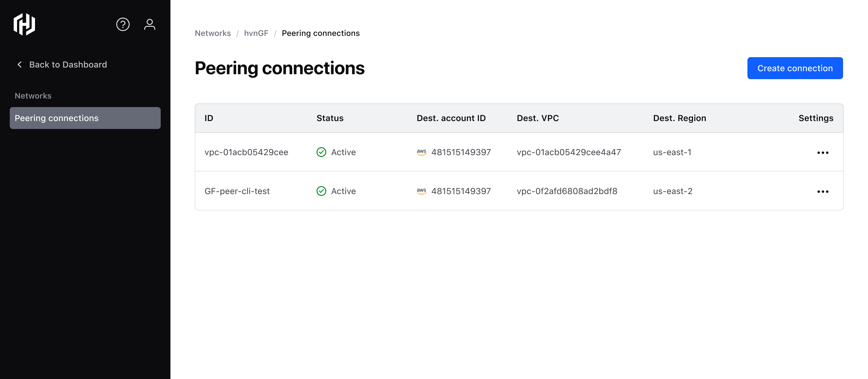Click the user profile icon in navbar

pyautogui.click(x=149, y=24)
